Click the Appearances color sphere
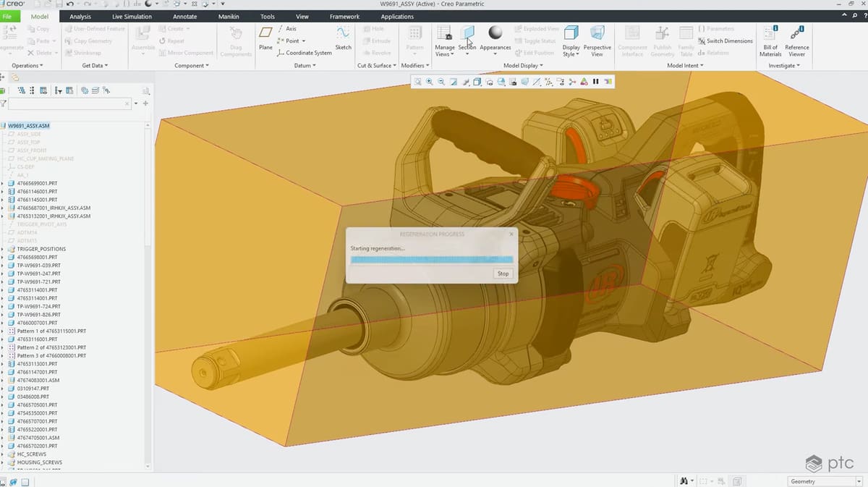Screen dimensions: 868x487 click(495, 33)
